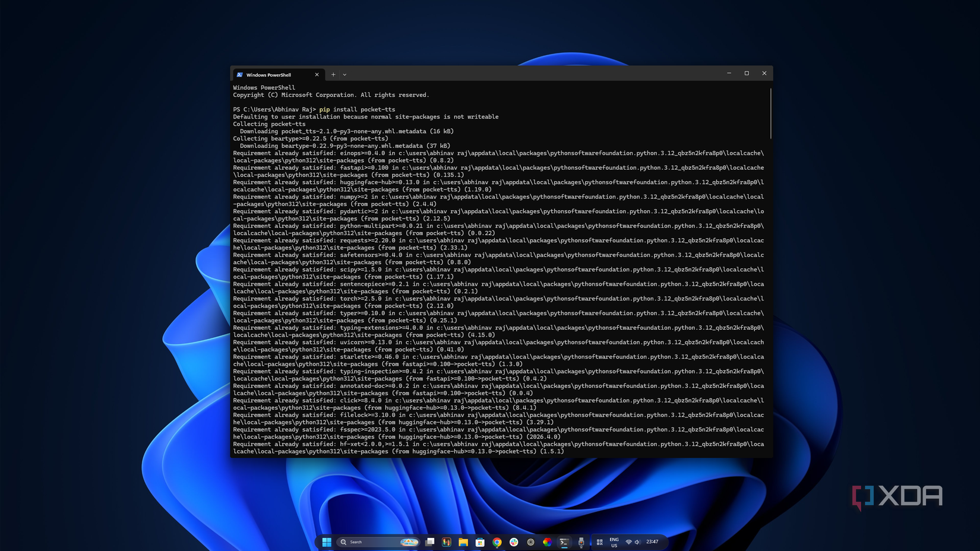
Task: Open ENG US language switcher
Action: (x=614, y=542)
